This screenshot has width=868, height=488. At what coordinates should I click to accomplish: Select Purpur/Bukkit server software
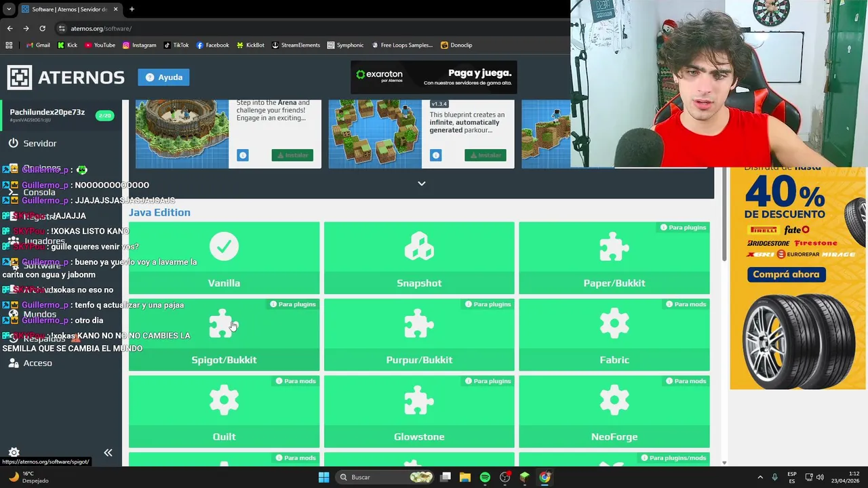[x=419, y=335]
